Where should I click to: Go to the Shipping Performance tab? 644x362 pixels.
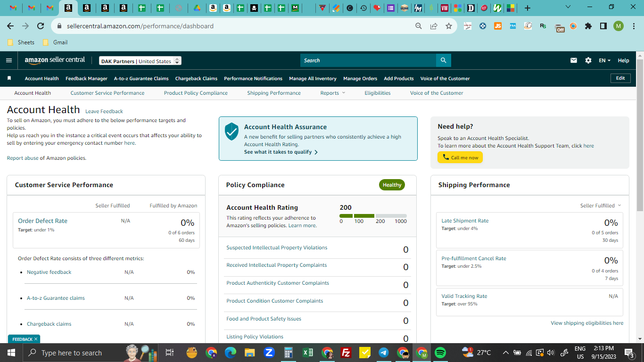coord(274,93)
